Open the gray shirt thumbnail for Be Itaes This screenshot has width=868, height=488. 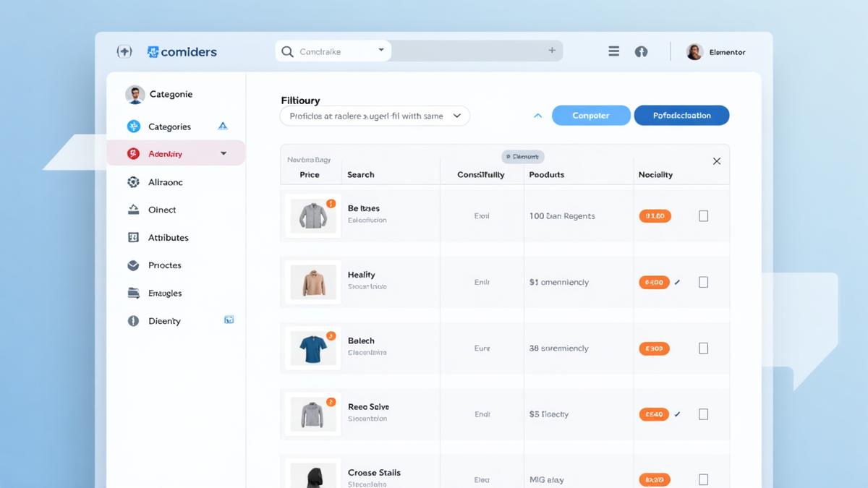point(313,216)
